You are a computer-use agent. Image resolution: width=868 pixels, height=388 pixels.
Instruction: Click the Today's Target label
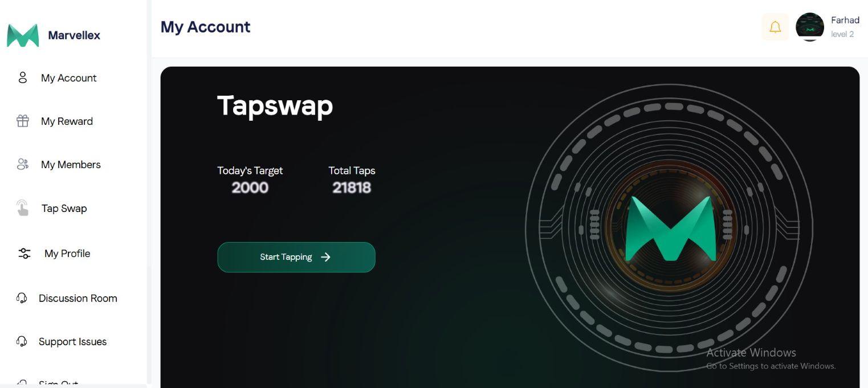[x=250, y=170]
